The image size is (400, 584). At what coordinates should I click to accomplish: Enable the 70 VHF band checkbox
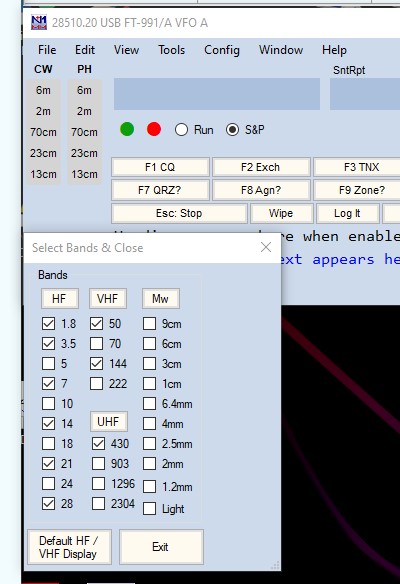click(96, 343)
